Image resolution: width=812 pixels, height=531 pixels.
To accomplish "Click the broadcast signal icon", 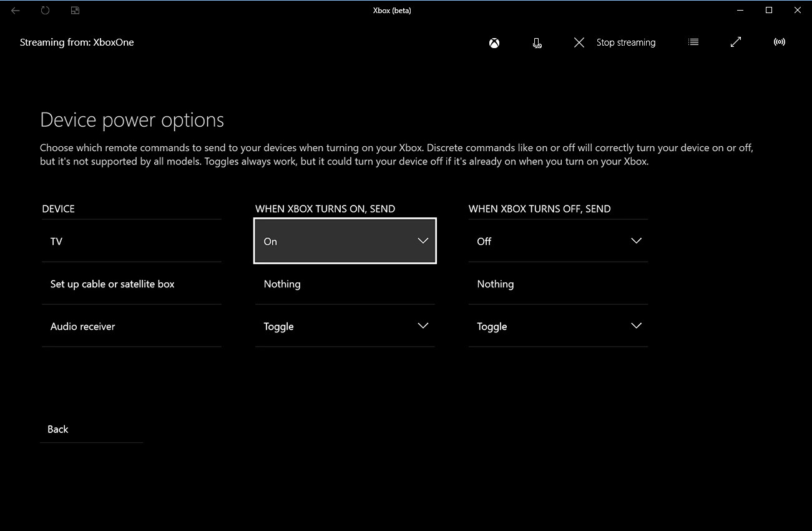I will pos(779,42).
